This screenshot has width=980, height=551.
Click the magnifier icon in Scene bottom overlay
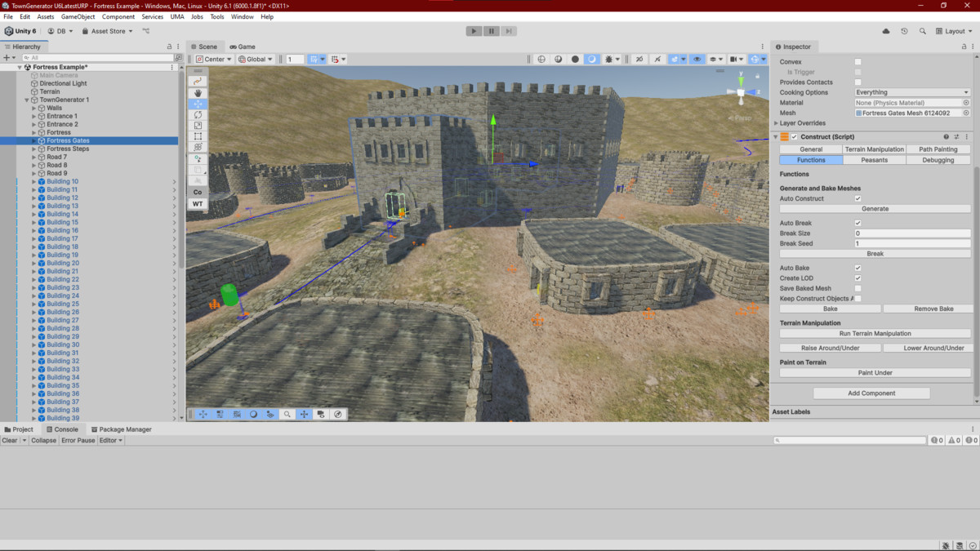point(287,414)
